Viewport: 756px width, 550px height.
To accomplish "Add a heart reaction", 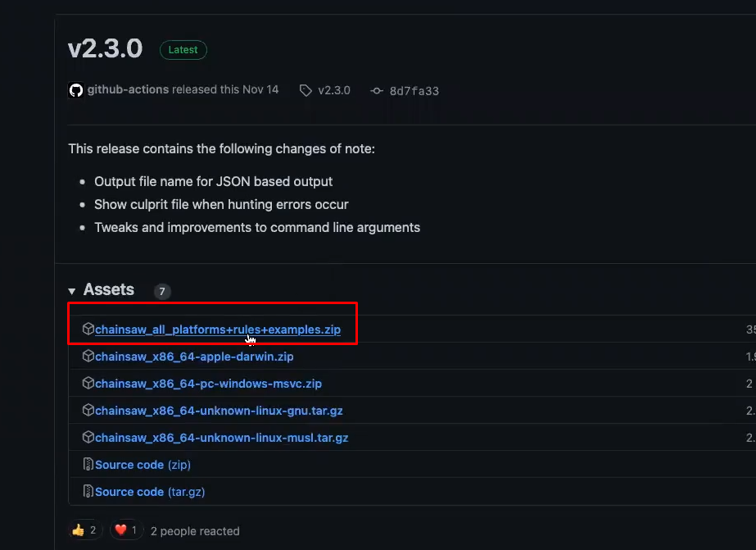I will [126, 530].
